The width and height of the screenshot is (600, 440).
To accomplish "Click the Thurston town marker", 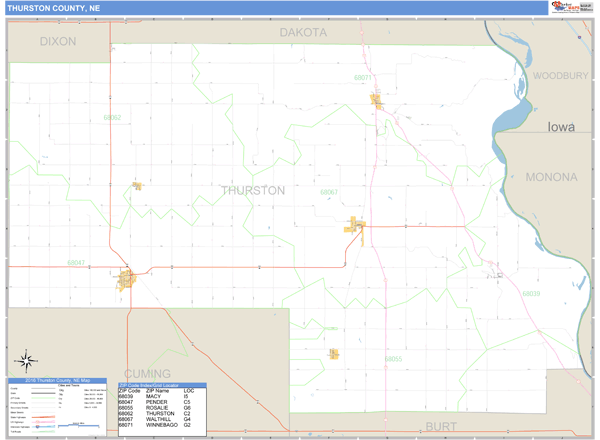I will (137, 185).
